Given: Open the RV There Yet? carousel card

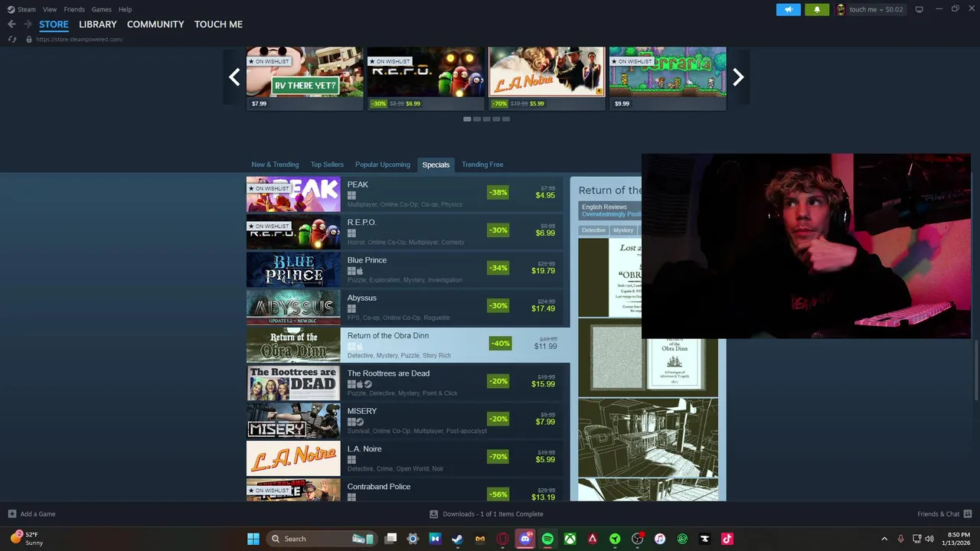Looking at the screenshot, I should pos(305,79).
